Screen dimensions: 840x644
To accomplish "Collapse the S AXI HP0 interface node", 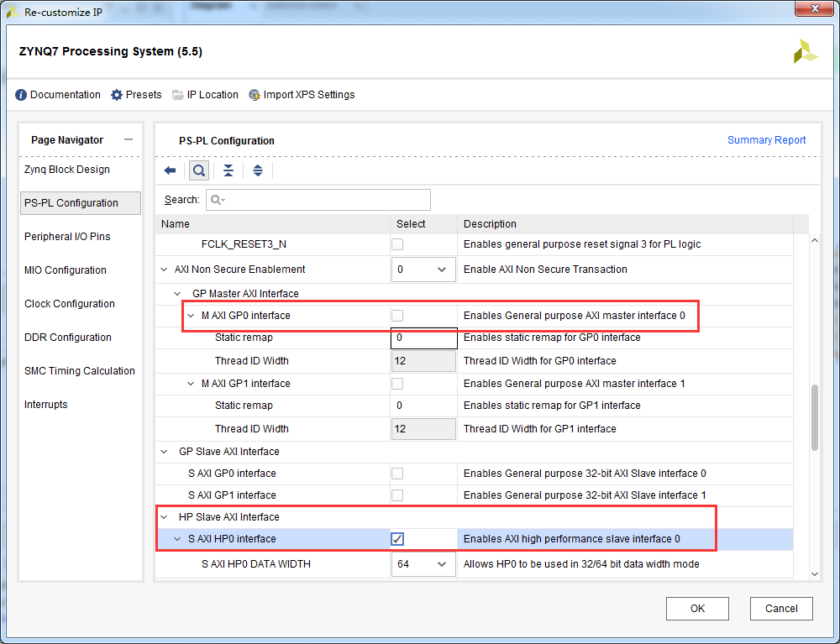I will (177, 538).
